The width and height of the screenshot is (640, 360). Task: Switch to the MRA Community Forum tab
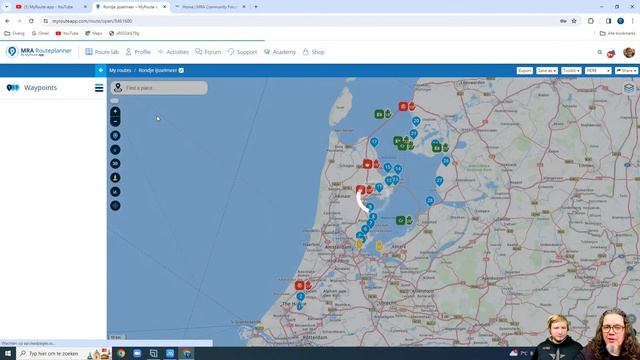211,7
